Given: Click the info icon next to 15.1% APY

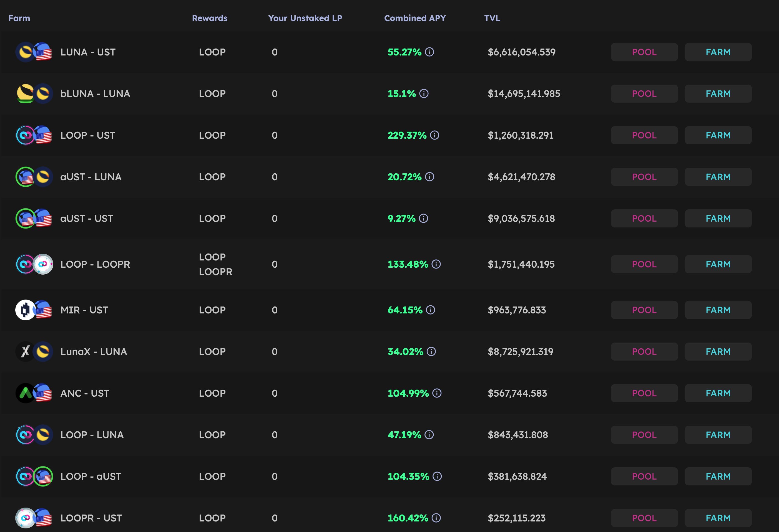Looking at the screenshot, I should coord(424,93).
